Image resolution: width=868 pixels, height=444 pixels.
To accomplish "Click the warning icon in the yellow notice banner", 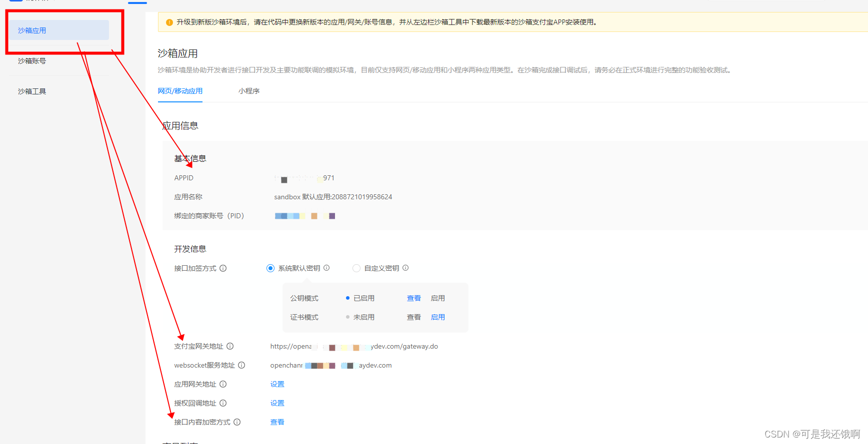I will (169, 22).
